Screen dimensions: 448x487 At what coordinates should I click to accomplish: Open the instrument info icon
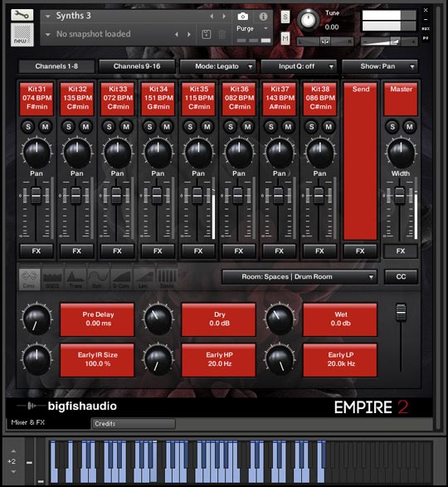(263, 16)
